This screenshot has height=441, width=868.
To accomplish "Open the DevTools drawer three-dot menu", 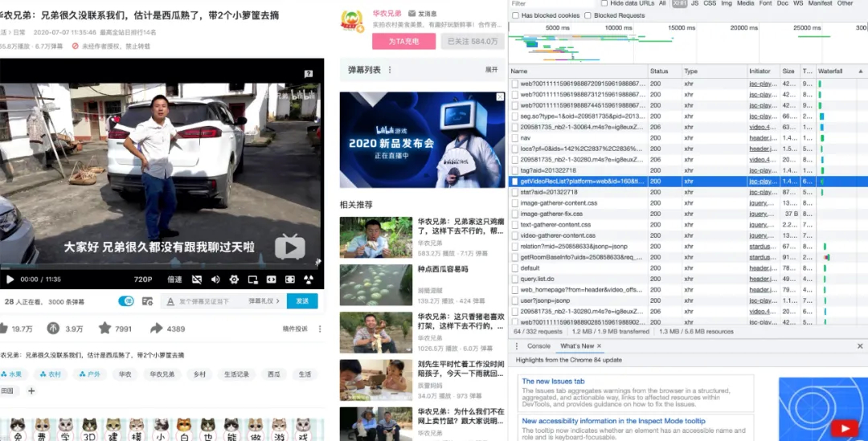I will [x=517, y=346].
